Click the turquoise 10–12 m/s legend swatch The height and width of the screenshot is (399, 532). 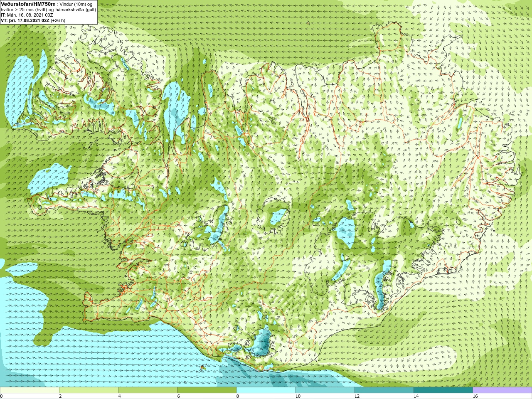coord(325,390)
